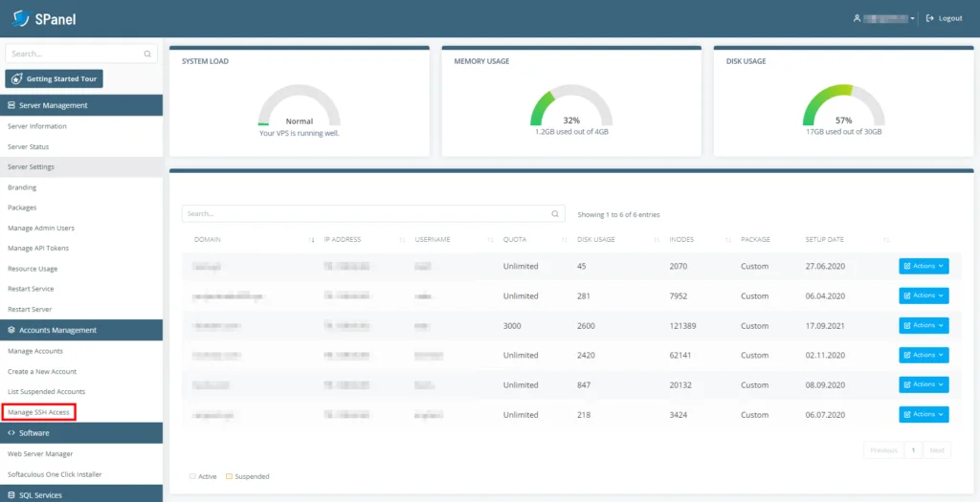Toggle sorting on Disk Usage column
The image size is (980, 502).
tap(657, 240)
